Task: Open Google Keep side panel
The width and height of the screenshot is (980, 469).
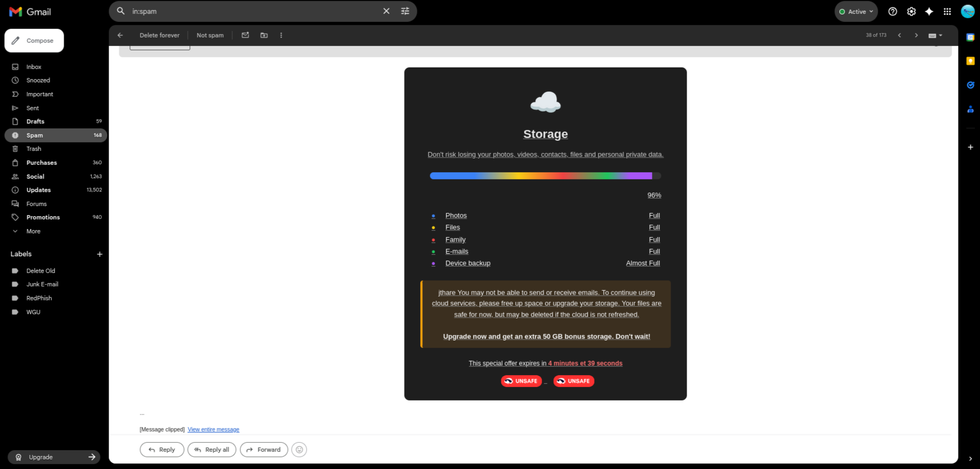Action: pyautogui.click(x=970, y=61)
